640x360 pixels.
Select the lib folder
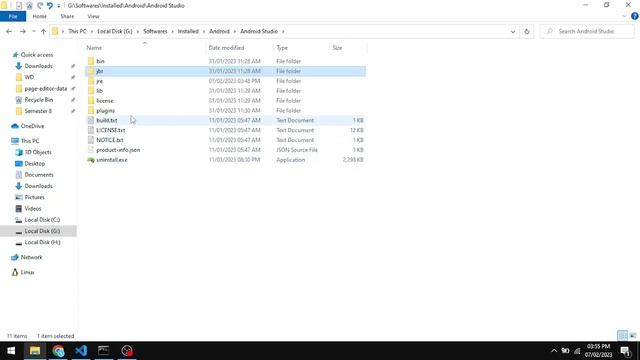225,91
